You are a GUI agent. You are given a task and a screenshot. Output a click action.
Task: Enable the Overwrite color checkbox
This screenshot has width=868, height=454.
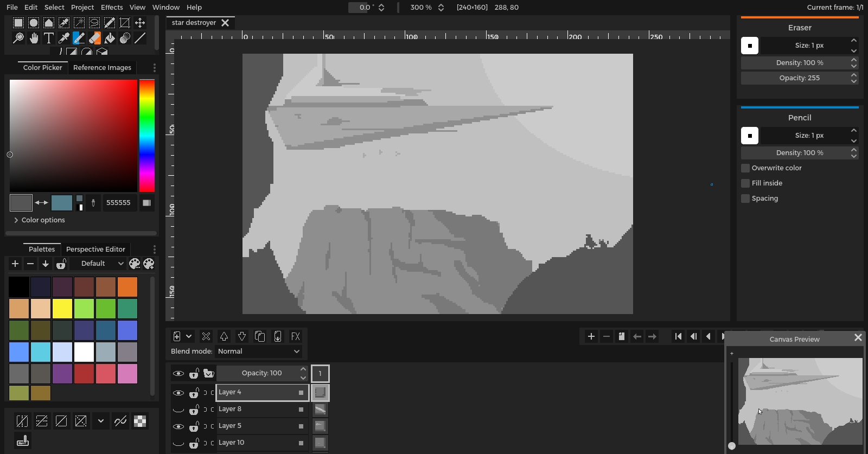tap(745, 168)
